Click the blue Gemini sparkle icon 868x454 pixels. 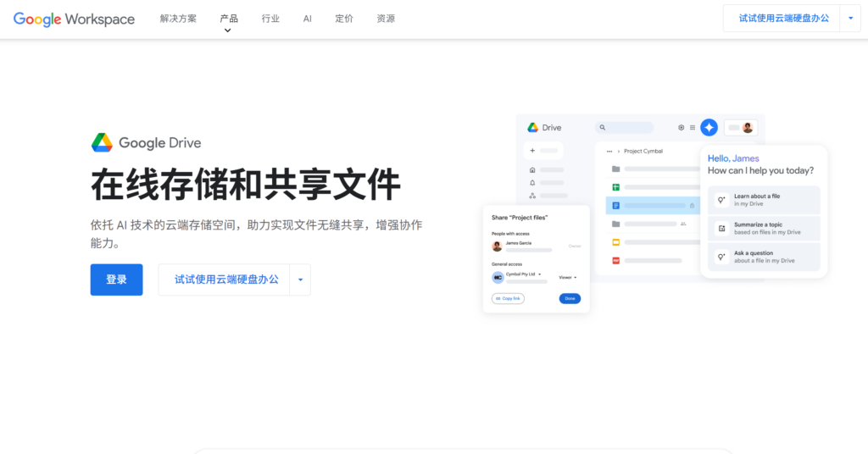(709, 128)
